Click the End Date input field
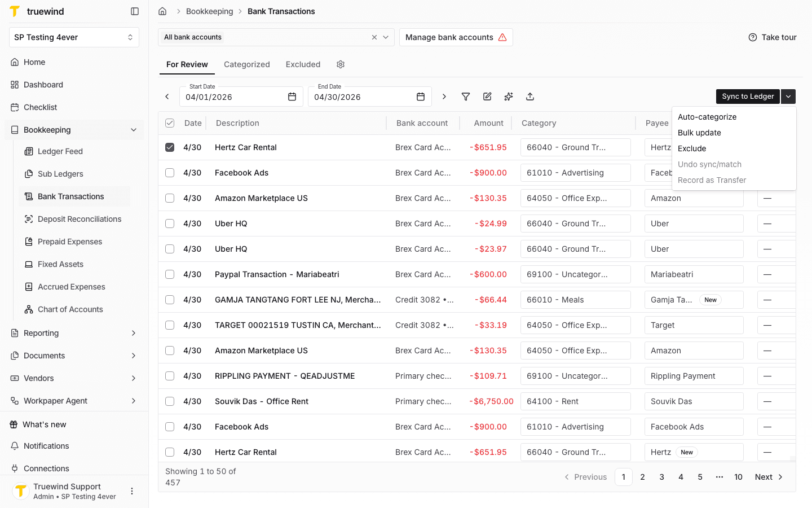812x508 pixels. click(x=370, y=97)
